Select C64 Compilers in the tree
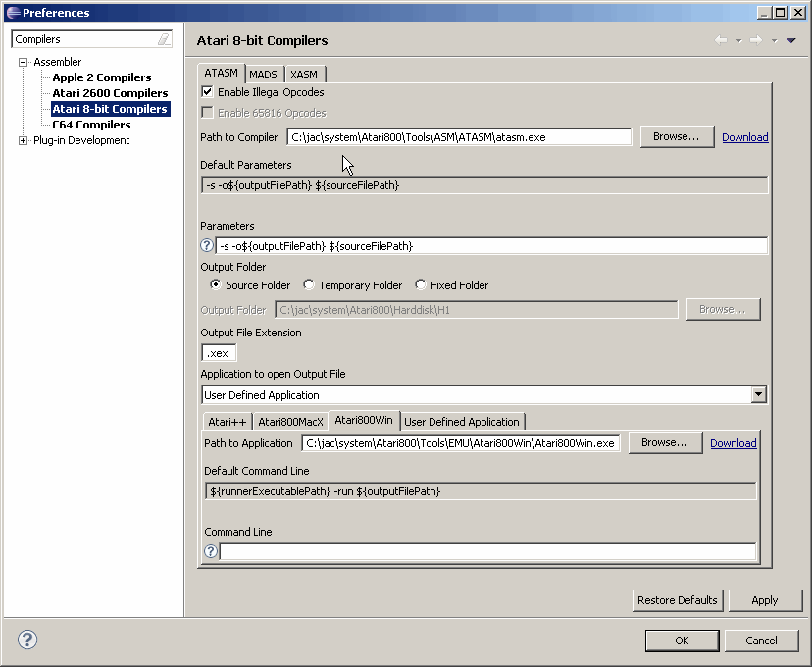The width and height of the screenshot is (812, 667). 91,125
